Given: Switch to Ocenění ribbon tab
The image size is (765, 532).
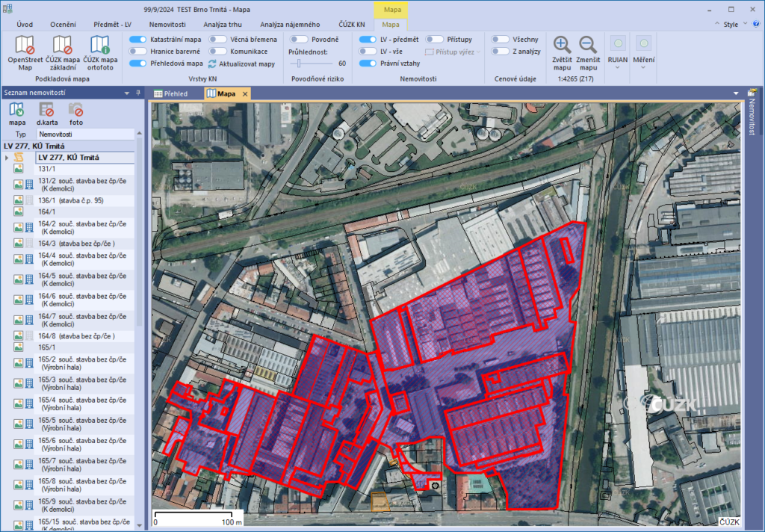Looking at the screenshot, I should [x=63, y=25].
